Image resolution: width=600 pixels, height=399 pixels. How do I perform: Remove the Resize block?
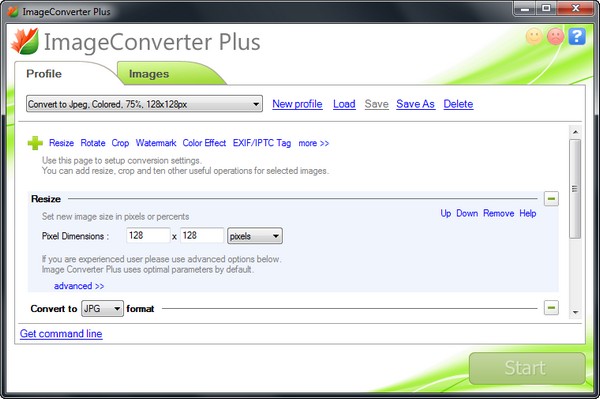(498, 213)
